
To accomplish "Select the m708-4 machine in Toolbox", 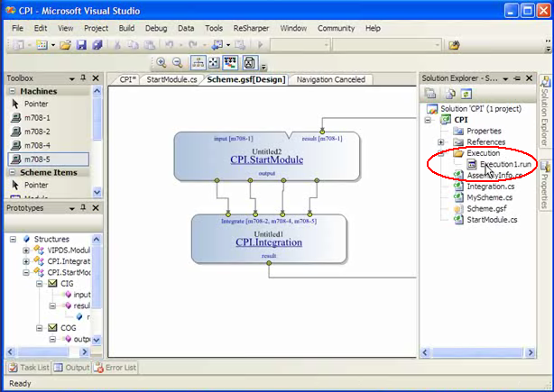I will coord(48,145).
